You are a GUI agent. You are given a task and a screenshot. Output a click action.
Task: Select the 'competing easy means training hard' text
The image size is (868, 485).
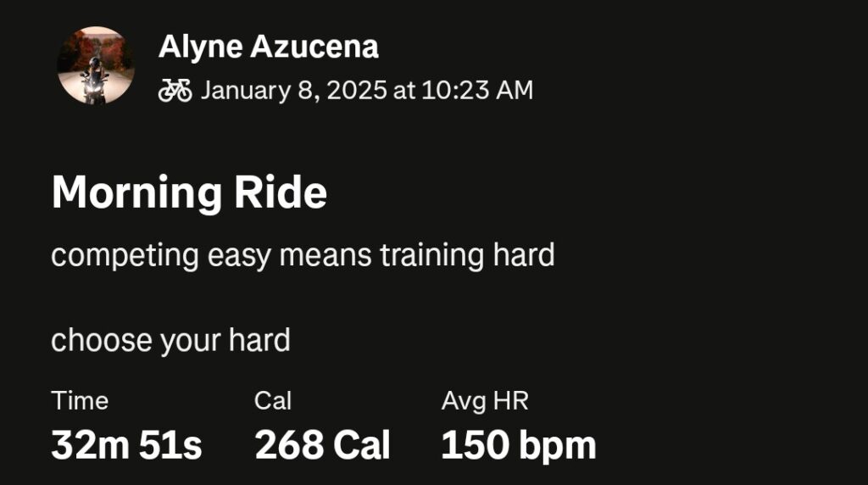point(303,254)
